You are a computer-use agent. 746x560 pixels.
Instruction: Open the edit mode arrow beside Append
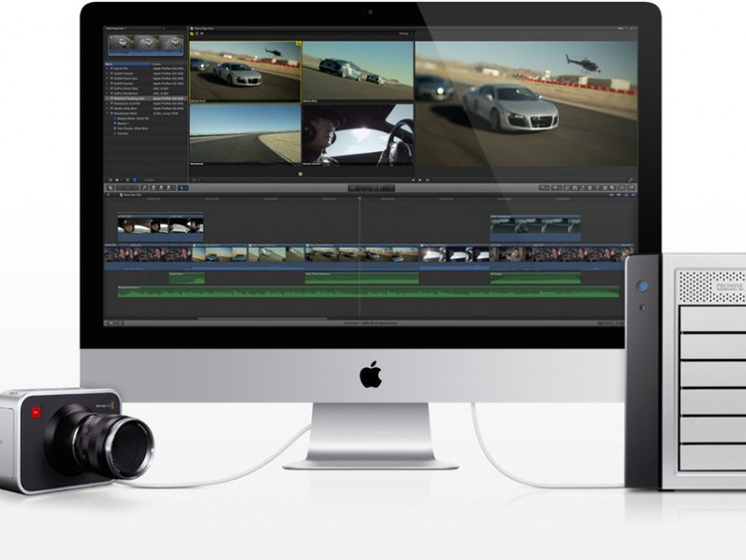click(174, 188)
